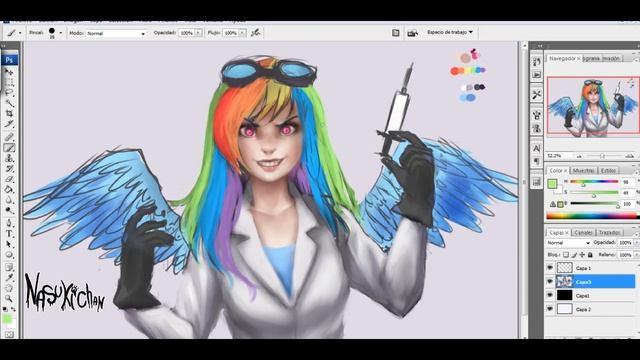640x360 pixels.
Task: Toggle lock image pixels brush icon
Action: 574,255
